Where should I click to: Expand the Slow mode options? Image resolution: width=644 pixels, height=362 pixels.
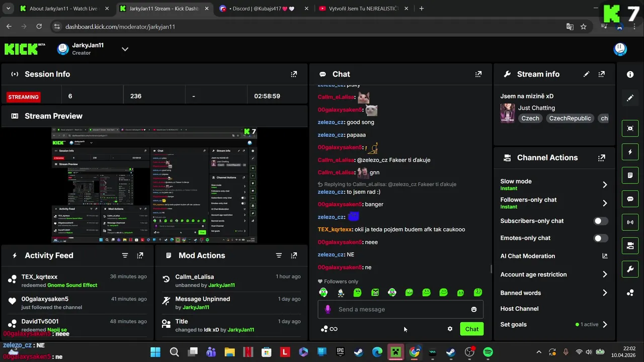pos(605,185)
